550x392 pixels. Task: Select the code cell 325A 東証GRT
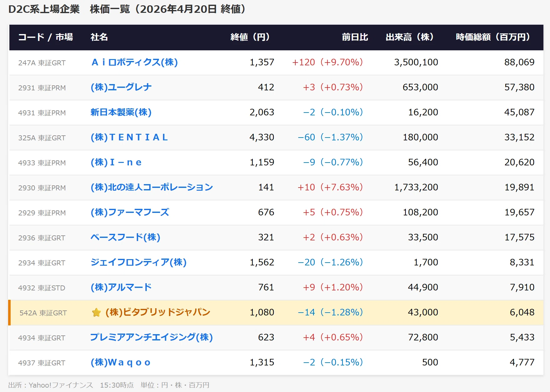(x=42, y=138)
